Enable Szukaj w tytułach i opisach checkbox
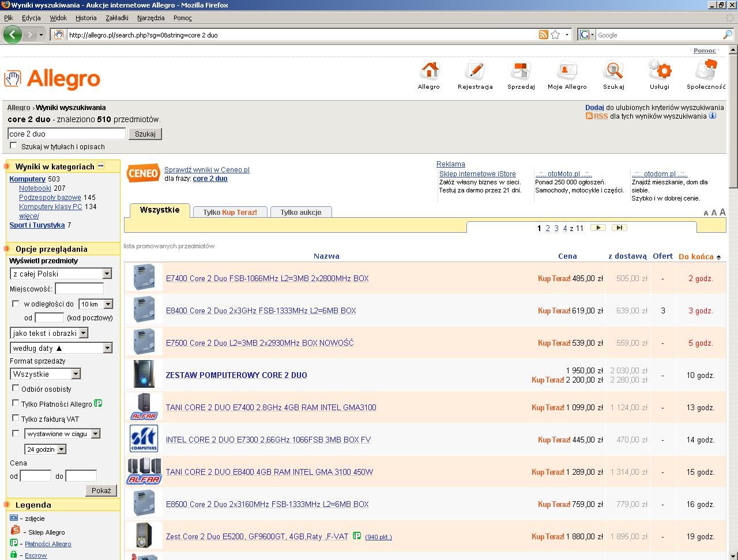The height and width of the screenshot is (560, 738). pyautogui.click(x=14, y=146)
